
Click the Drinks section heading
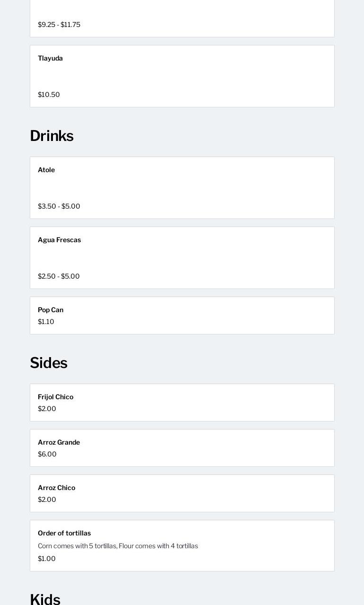click(x=52, y=136)
